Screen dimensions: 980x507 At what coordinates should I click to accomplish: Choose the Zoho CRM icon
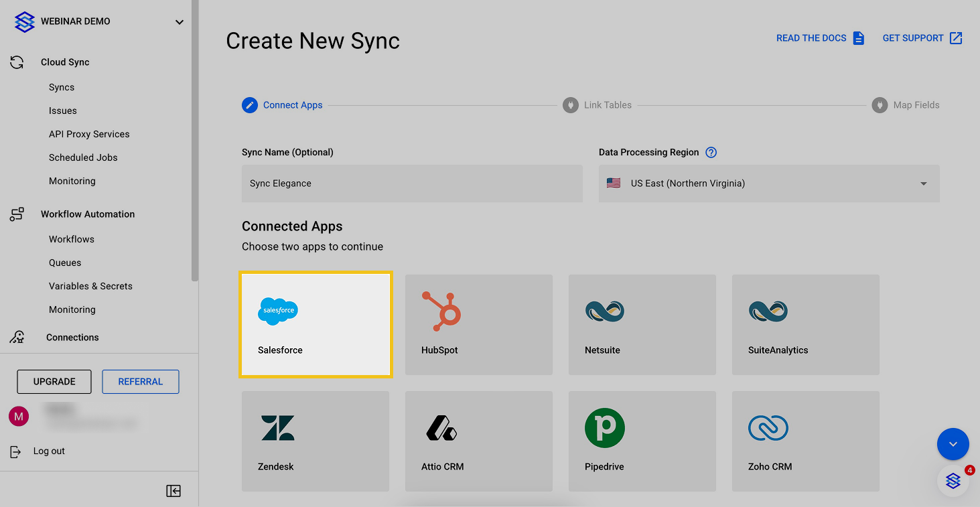click(x=768, y=428)
